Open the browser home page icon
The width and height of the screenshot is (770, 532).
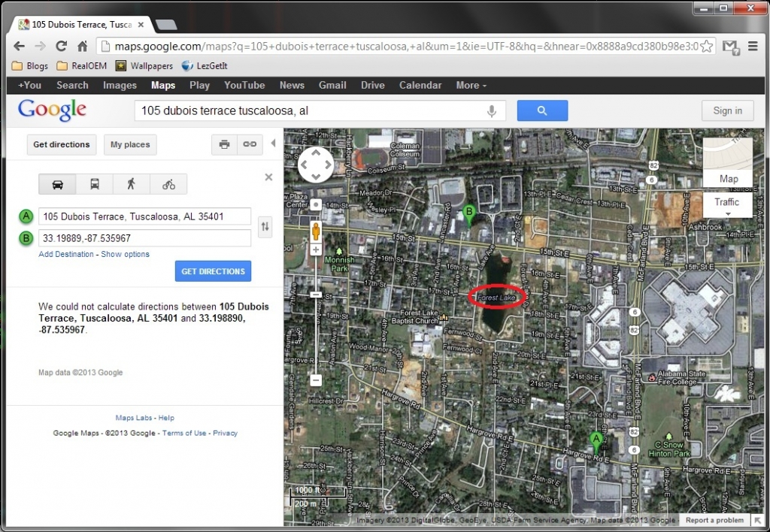(83, 46)
